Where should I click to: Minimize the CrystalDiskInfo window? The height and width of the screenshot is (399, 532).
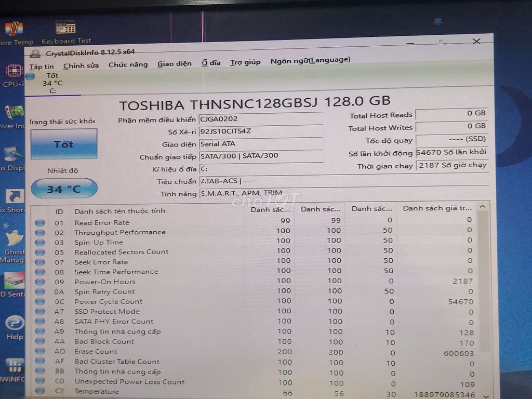pyautogui.click(x=410, y=43)
